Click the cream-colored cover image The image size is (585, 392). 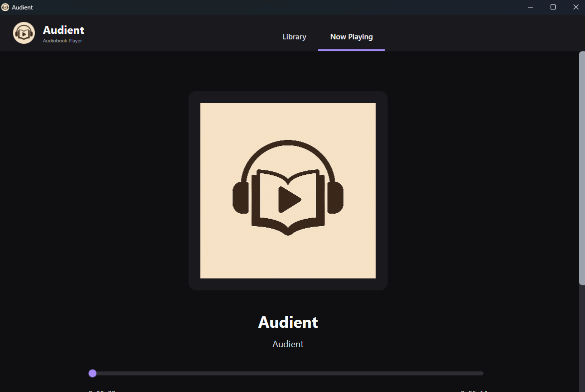(x=288, y=191)
